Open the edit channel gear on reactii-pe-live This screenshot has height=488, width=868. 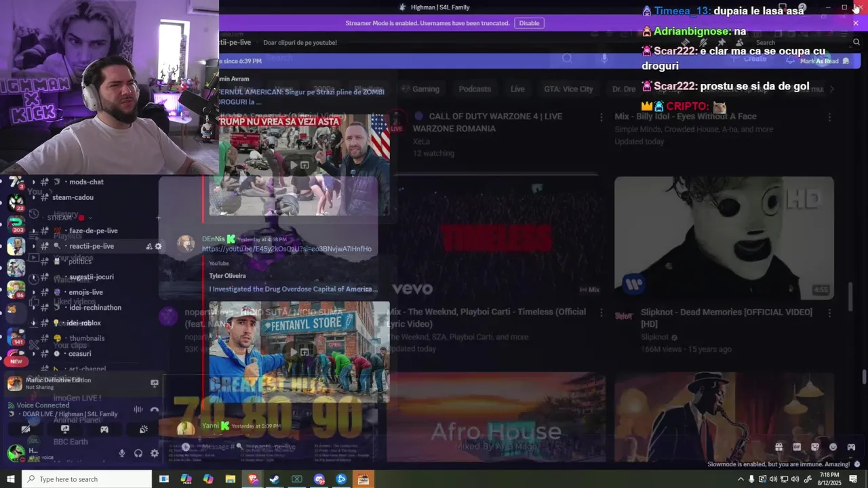click(x=159, y=246)
